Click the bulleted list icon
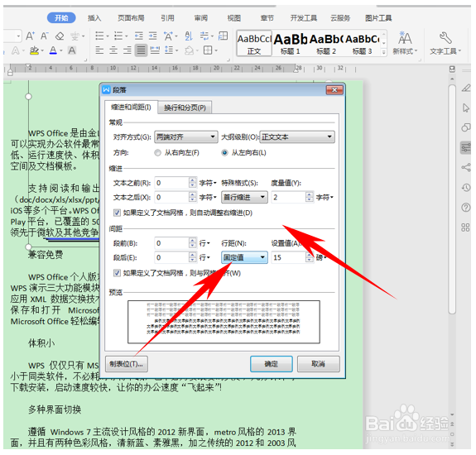The width and height of the screenshot is (476, 455). tap(99, 36)
